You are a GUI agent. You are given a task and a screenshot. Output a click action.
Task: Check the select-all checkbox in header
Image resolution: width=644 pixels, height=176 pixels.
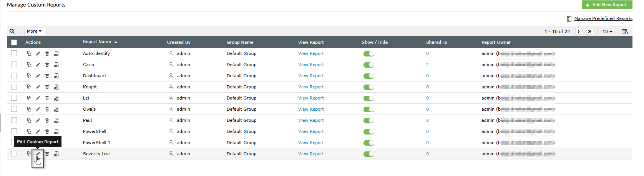click(14, 42)
